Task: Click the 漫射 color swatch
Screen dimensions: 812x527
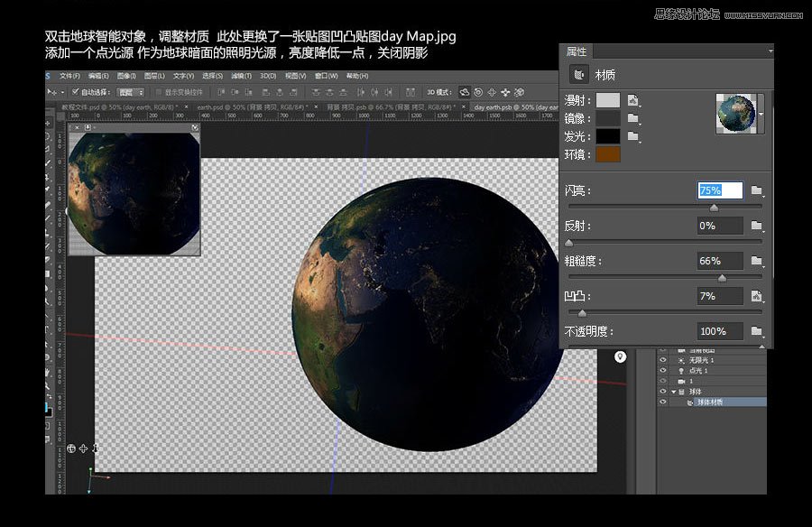Action: pyautogui.click(x=608, y=100)
